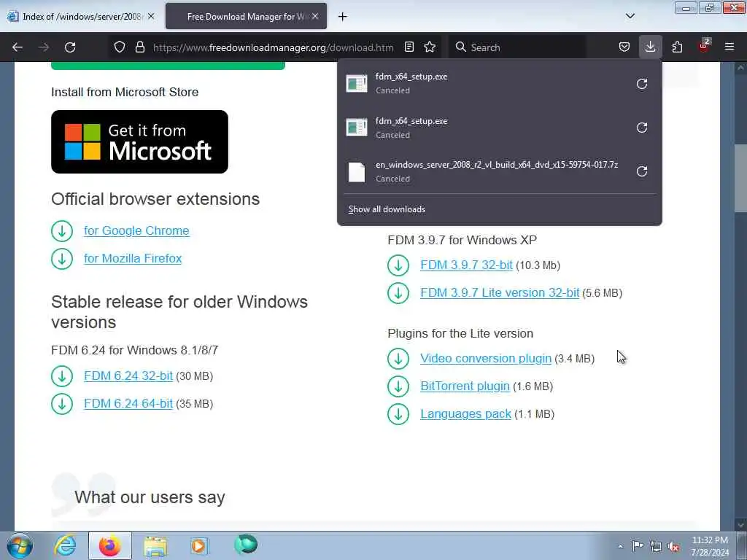Open Windows Explorer from taskbar
The image size is (747, 560).
pos(155,545)
